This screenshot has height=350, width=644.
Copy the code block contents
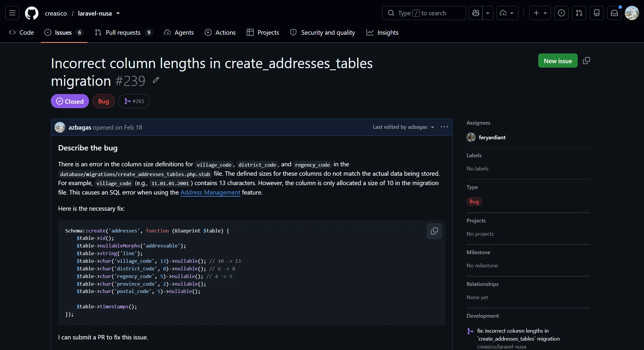coord(434,231)
